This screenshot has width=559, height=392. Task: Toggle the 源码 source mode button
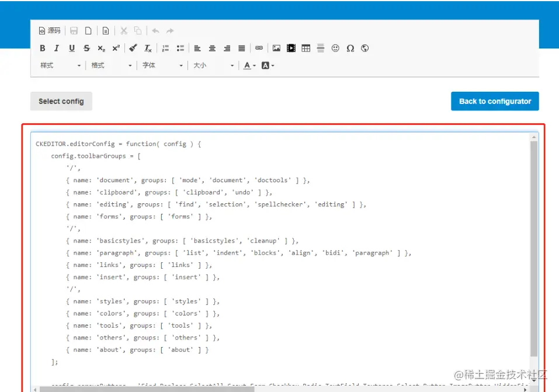click(50, 31)
